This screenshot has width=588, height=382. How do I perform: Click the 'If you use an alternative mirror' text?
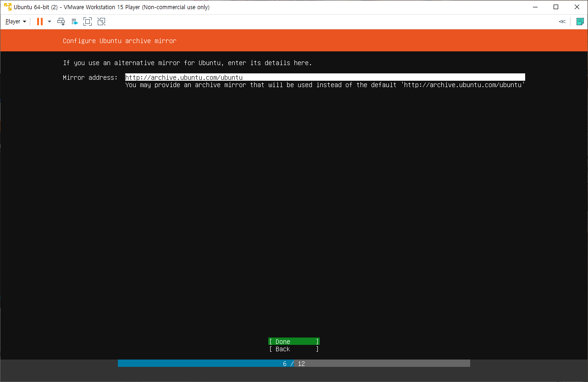point(188,63)
